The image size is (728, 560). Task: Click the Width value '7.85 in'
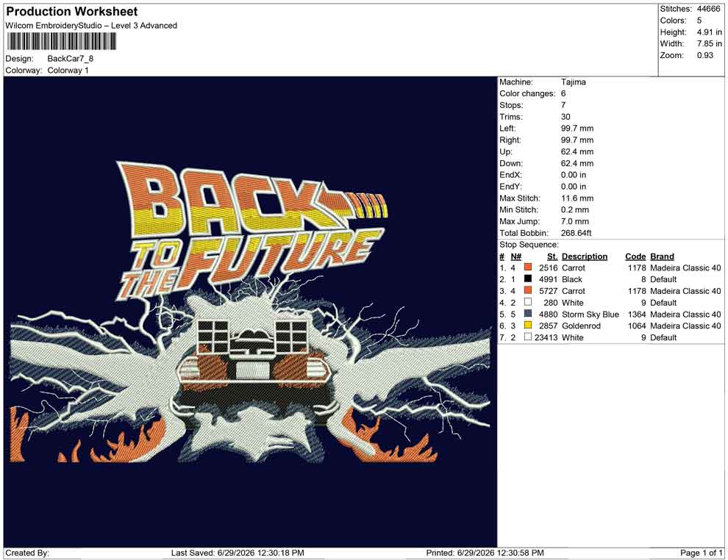(x=710, y=43)
